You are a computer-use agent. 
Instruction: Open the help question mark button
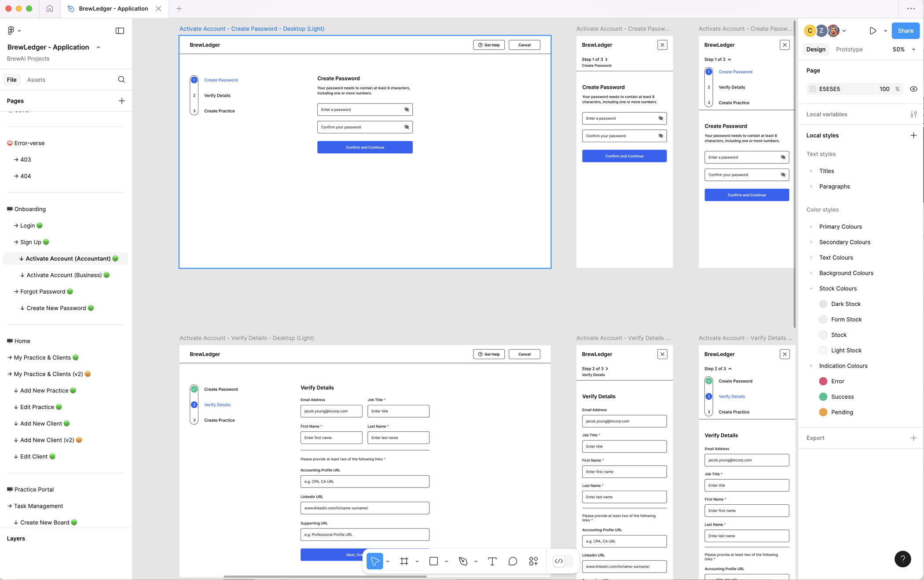click(x=902, y=559)
